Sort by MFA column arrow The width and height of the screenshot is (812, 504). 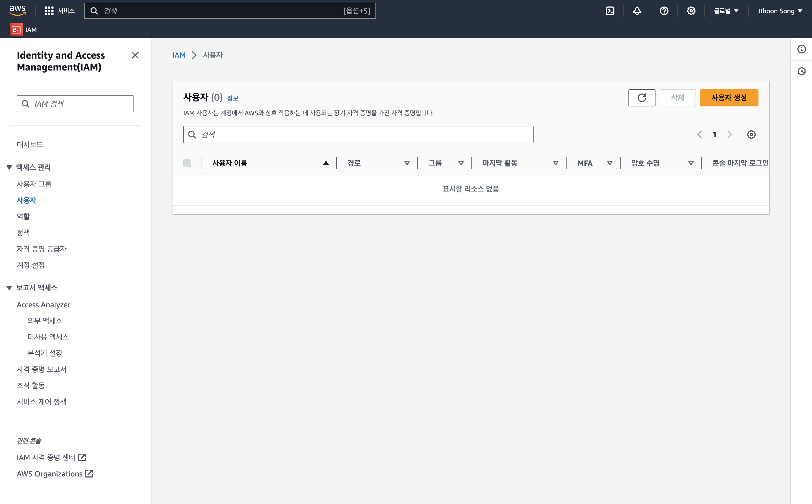click(x=610, y=163)
